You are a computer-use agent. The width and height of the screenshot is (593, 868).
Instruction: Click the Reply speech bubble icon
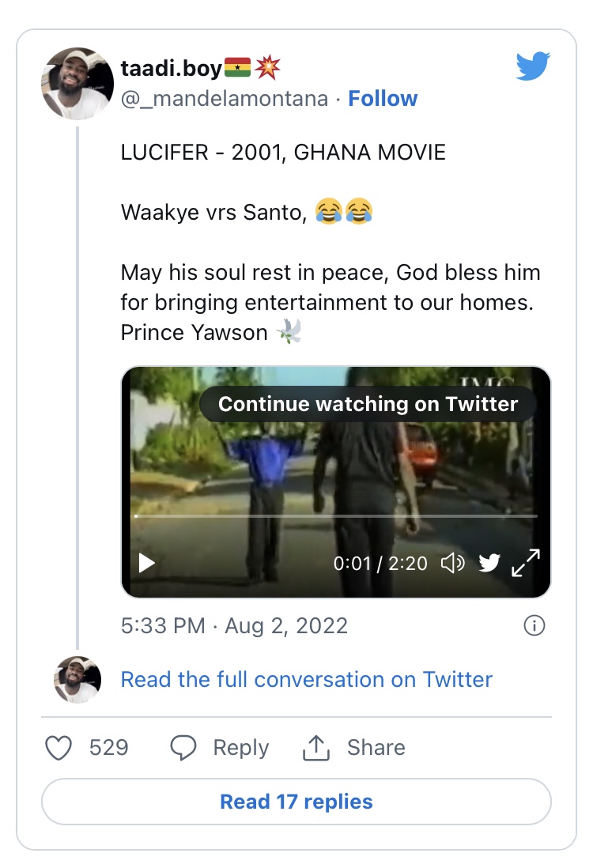point(183,747)
